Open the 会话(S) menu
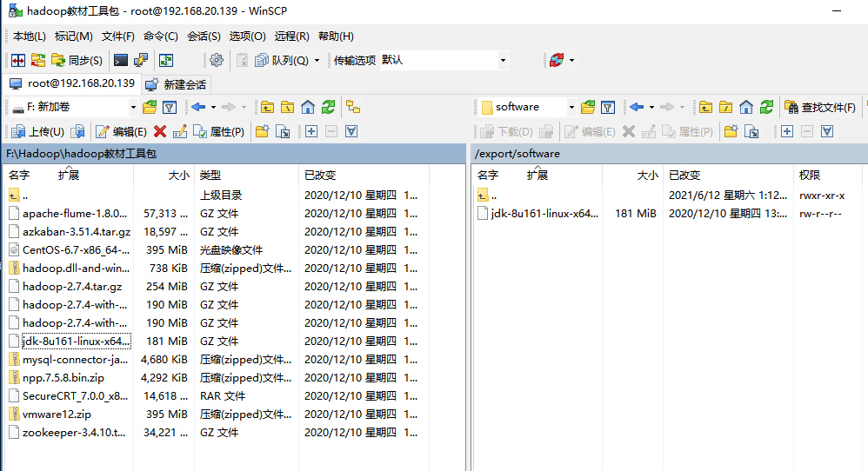The height and width of the screenshot is (471, 868). click(204, 36)
